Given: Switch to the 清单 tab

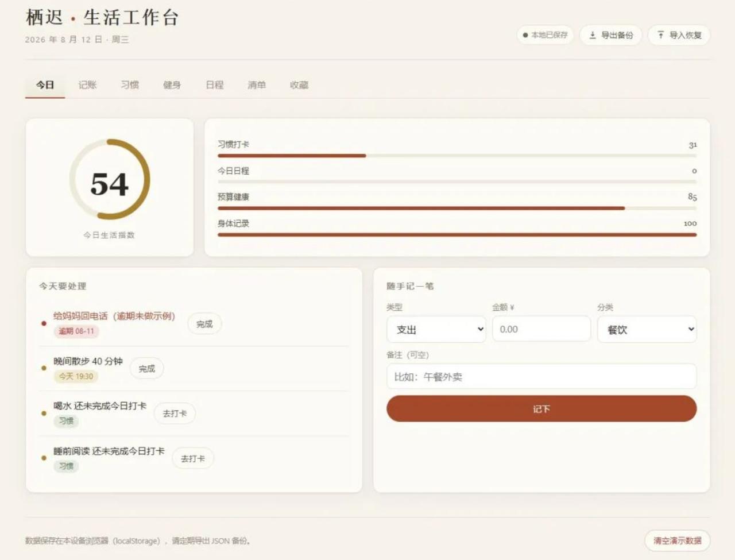Looking at the screenshot, I should pyautogui.click(x=257, y=85).
